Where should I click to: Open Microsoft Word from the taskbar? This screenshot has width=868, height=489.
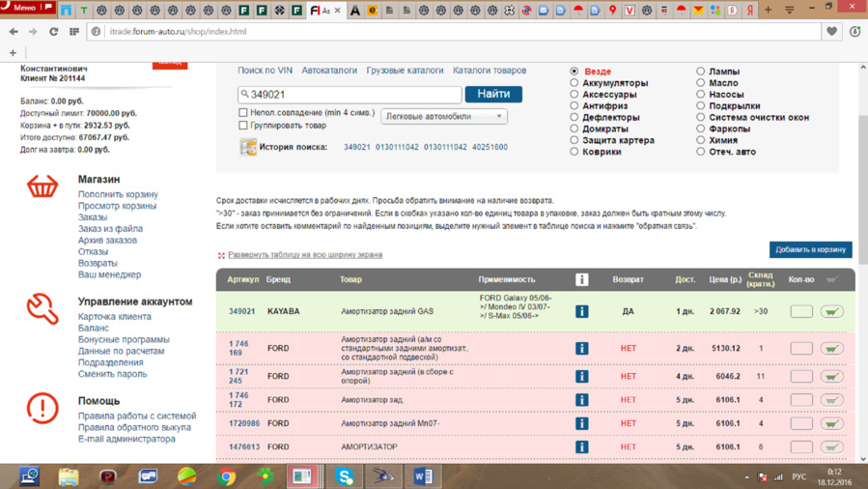424,476
